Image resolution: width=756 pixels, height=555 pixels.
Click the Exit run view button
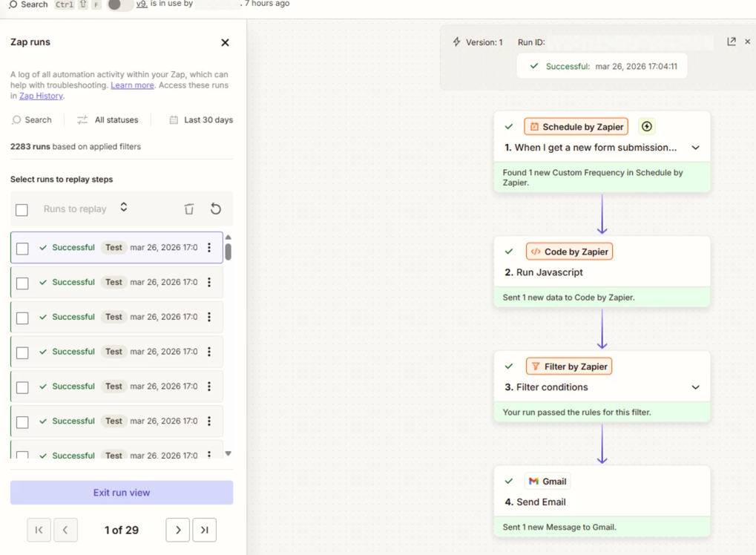point(122,493)
